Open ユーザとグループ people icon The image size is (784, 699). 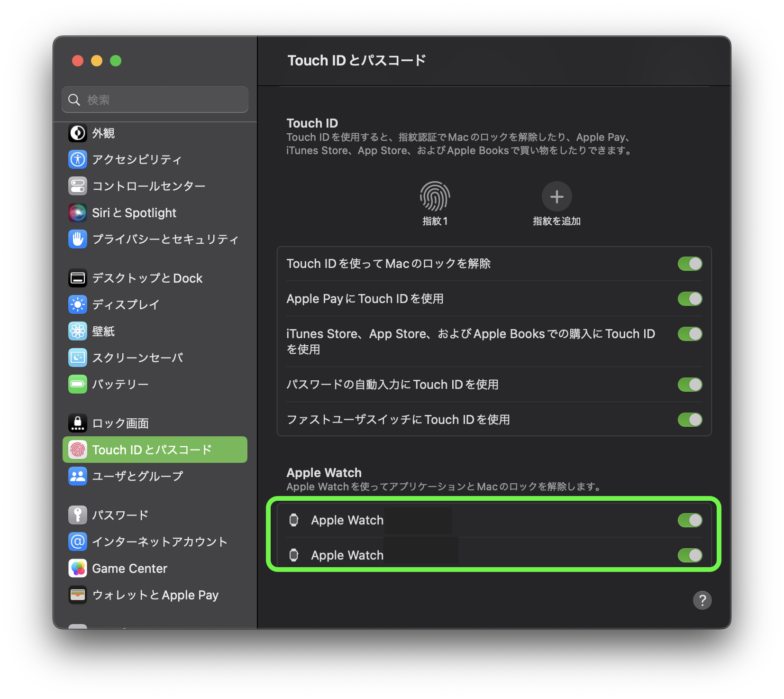click(x=78, y=476)
